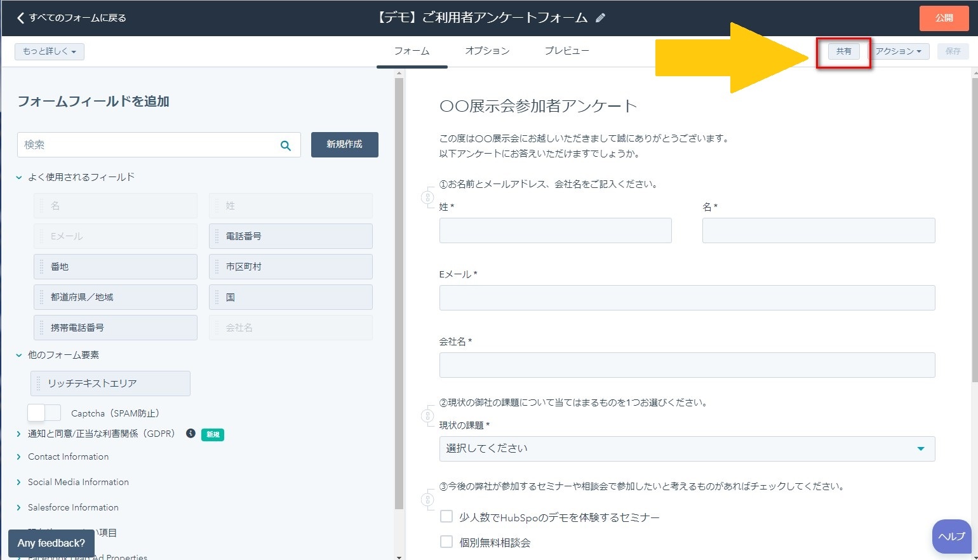Select the 番地 field tile
This screenshot has width=978, height=560.
[x=116, y=267]
